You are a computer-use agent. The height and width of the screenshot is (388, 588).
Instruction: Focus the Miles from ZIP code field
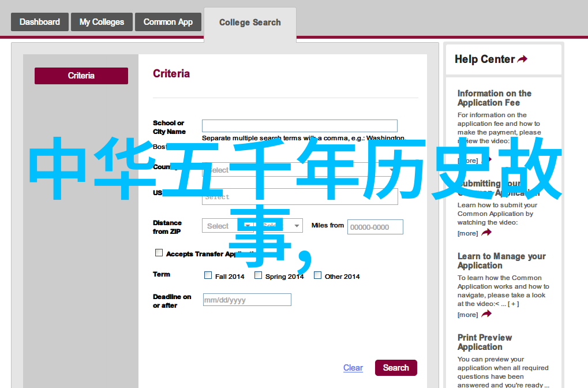[x=375, y=227]
